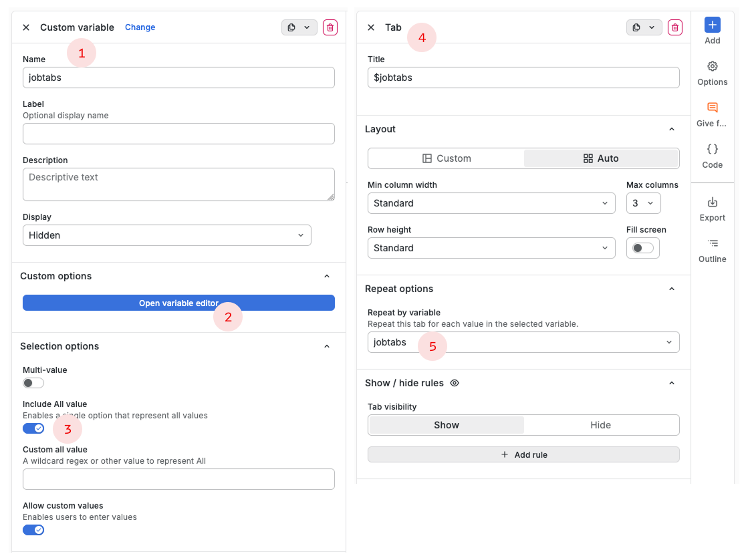Collapse the Repeat options section

click(x=672, y=289)
